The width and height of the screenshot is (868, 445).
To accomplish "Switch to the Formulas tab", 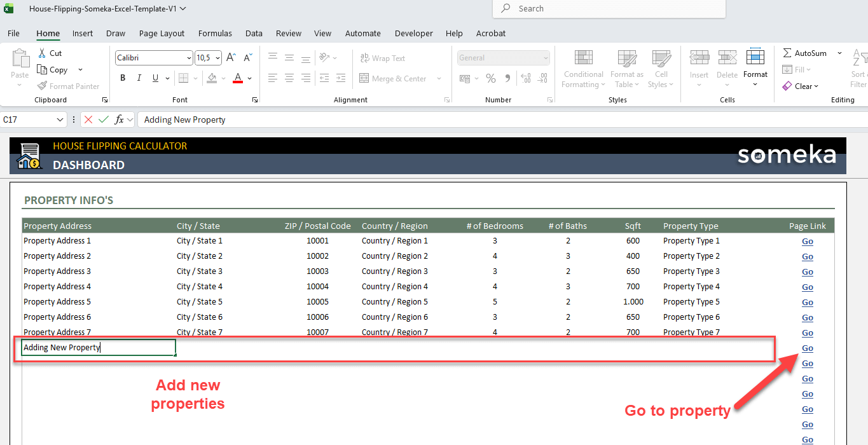I will pyautogui.click(x=215, y=34).
